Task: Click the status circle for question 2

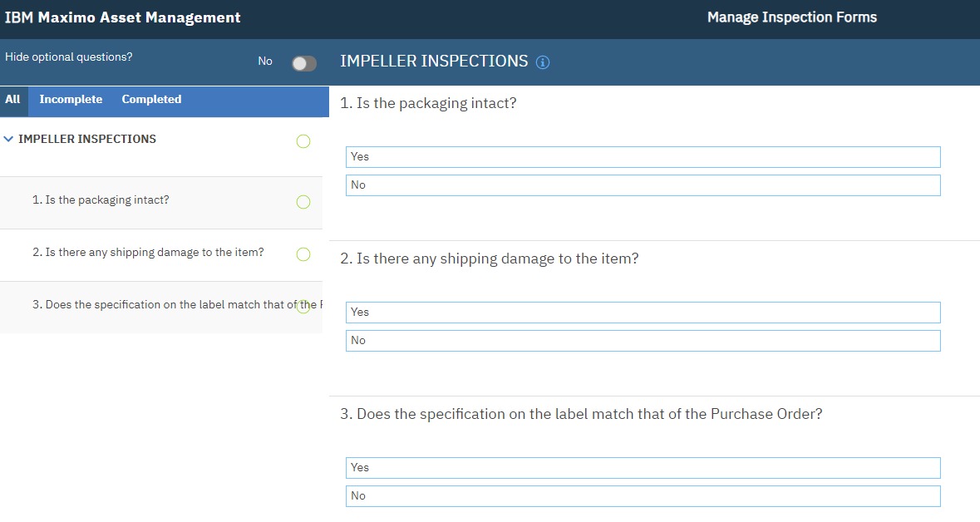Action: point(303,254)
